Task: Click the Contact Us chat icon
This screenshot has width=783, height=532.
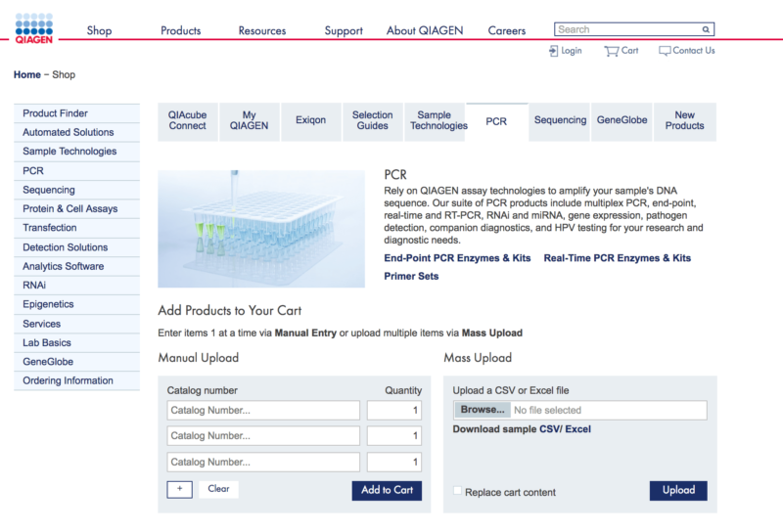Action: 665,51
